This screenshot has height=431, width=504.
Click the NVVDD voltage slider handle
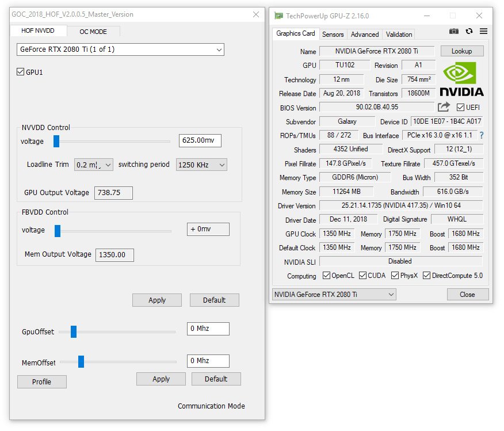click(x=56, y=141)
